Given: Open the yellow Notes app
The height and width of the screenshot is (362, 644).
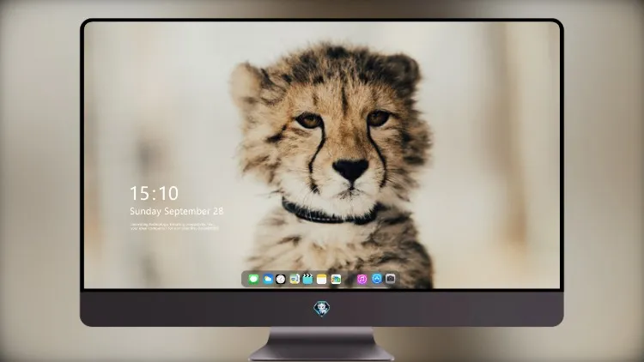Looking at the screenshot, I should tap(322, 279).
